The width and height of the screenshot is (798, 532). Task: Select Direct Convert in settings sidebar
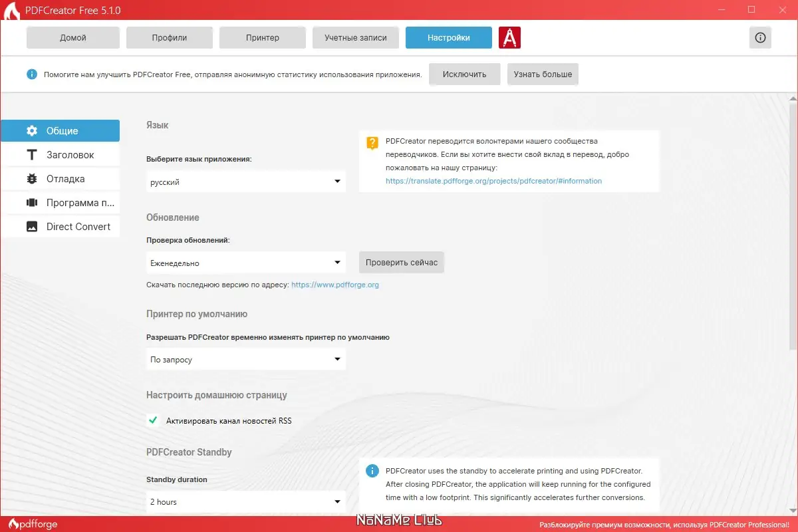tap(60, 227)
